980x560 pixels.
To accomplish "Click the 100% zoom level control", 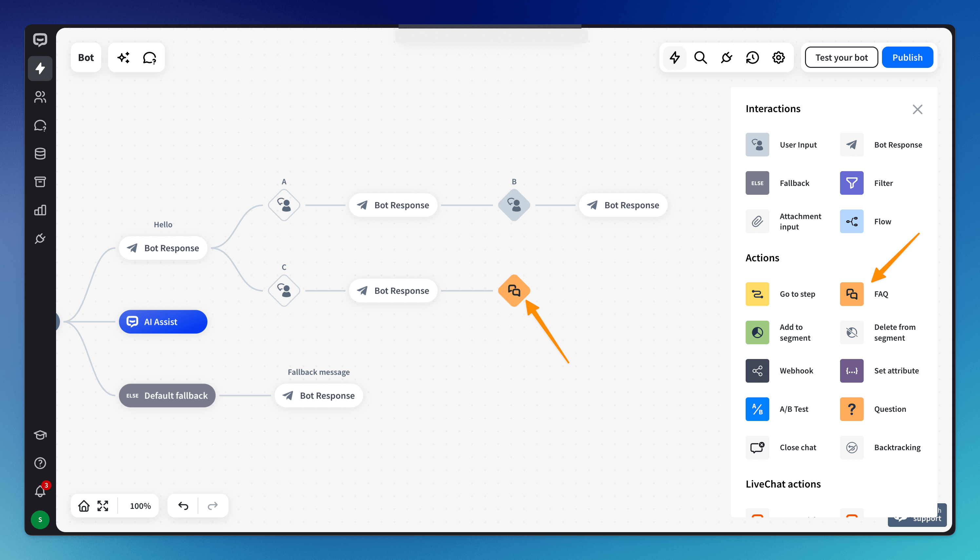I will (x=140, y=506).
